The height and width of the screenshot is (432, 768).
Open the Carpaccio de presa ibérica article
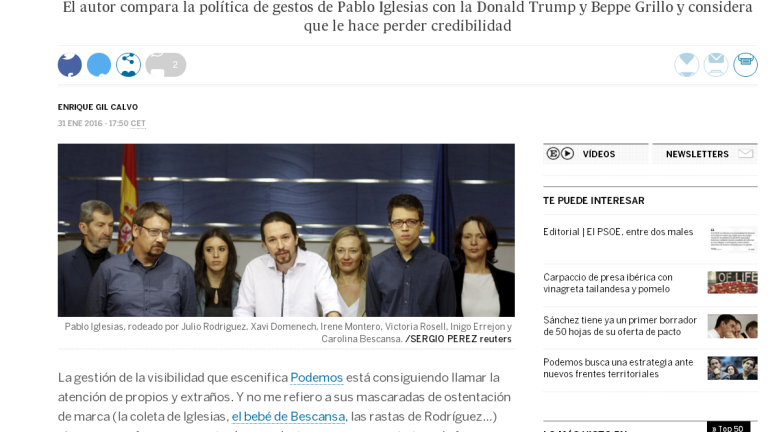point(608,283)
